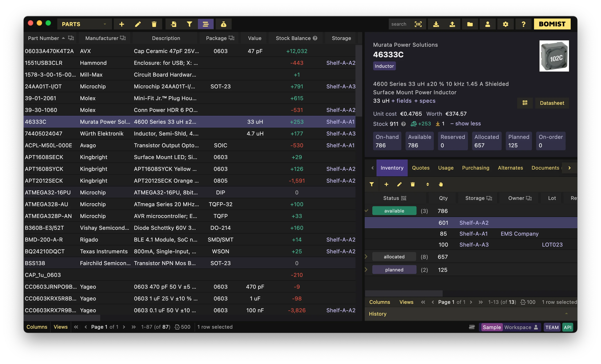Screen dimensions: 601x364
Task: Switch to the Quotes tab
Action: (421, 168)
